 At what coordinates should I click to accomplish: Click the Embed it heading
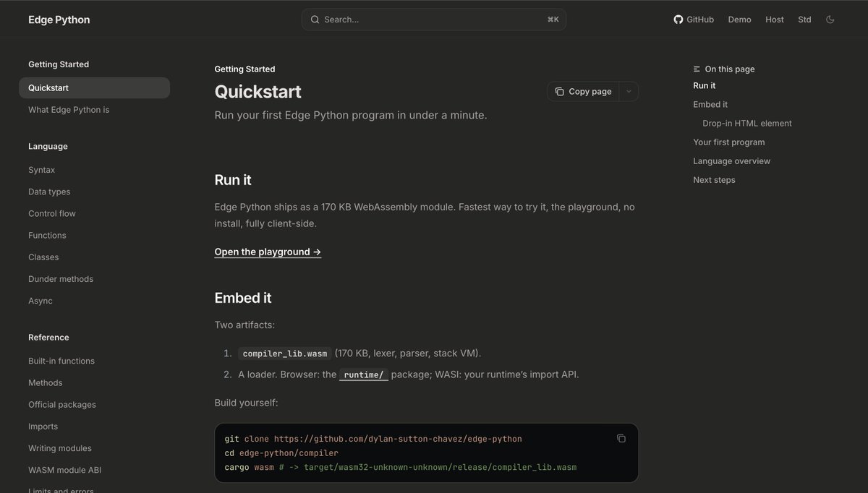243,298
